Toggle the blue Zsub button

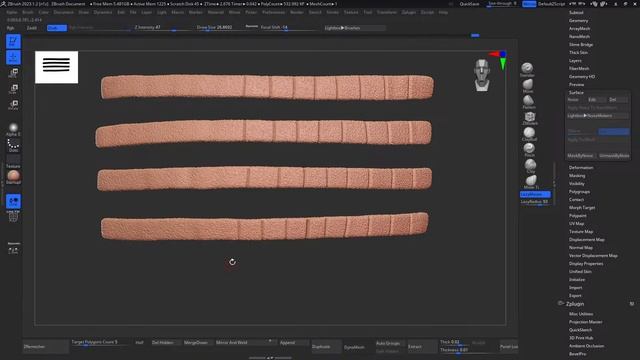(57, 28)
